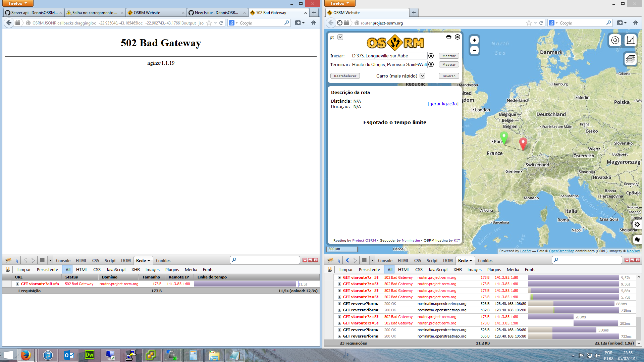644x362 pixels.
Task: Switch to 'Server api · DennisOSRM' browser tab
Action: 34,13
